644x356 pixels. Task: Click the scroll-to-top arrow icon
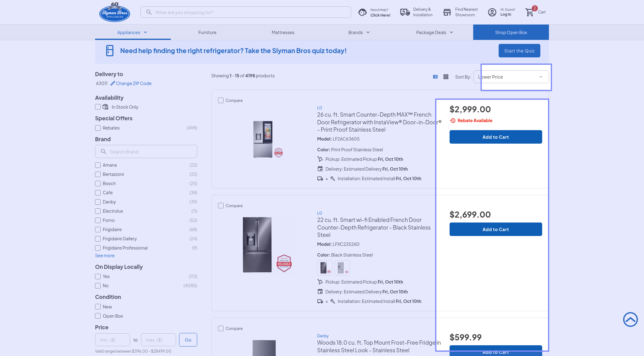pos(630,319)
